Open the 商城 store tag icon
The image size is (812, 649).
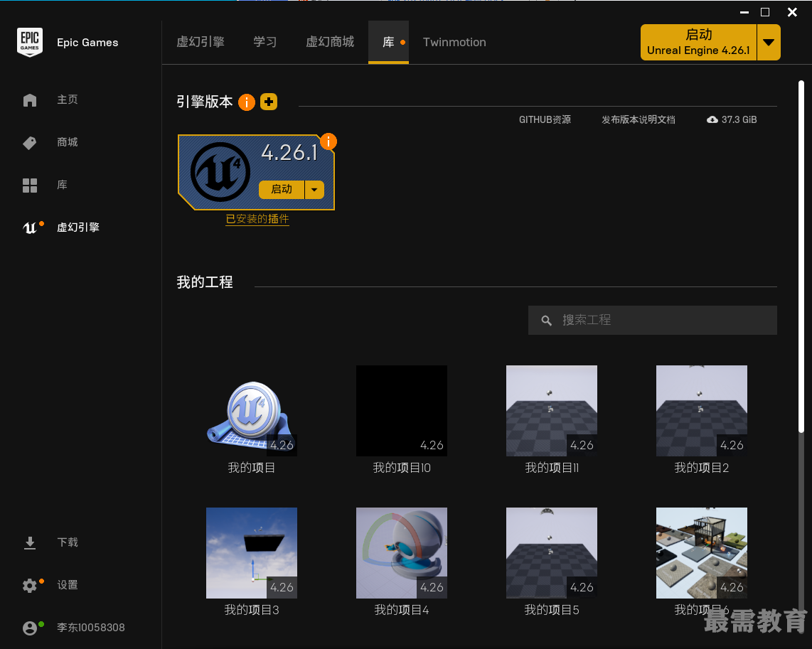[x=30, y=142]
